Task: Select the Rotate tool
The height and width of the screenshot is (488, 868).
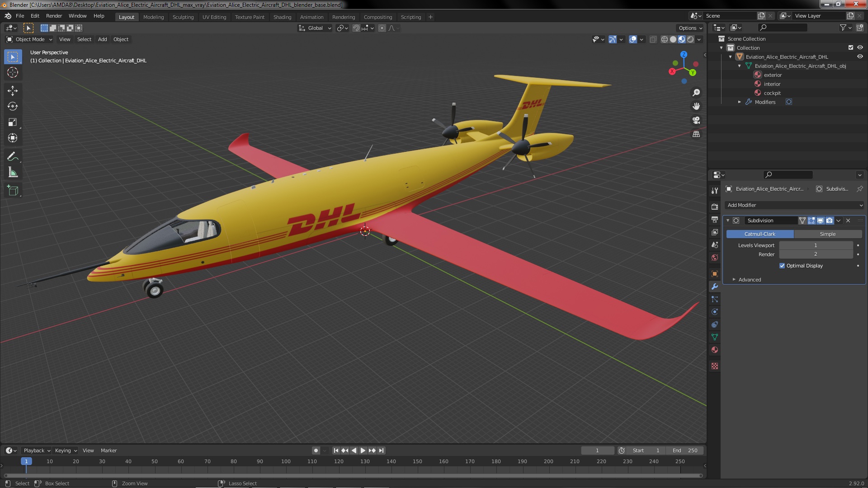Action: (x=13, y=107)
